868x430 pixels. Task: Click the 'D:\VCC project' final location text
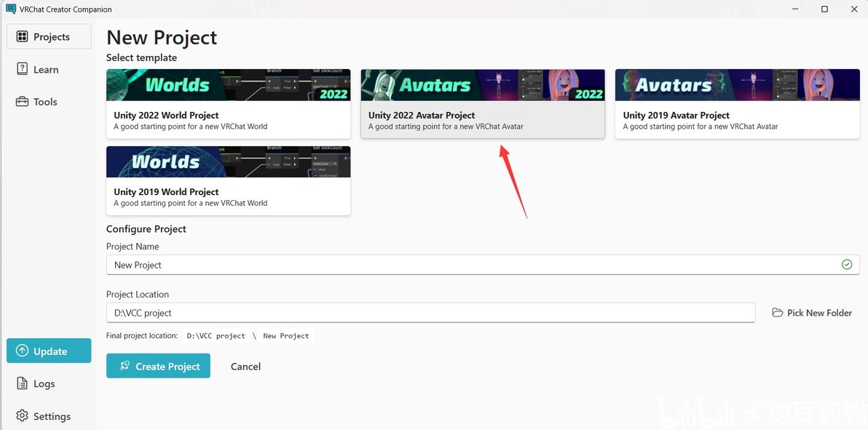pyautogui.click(x=216, y=336)
